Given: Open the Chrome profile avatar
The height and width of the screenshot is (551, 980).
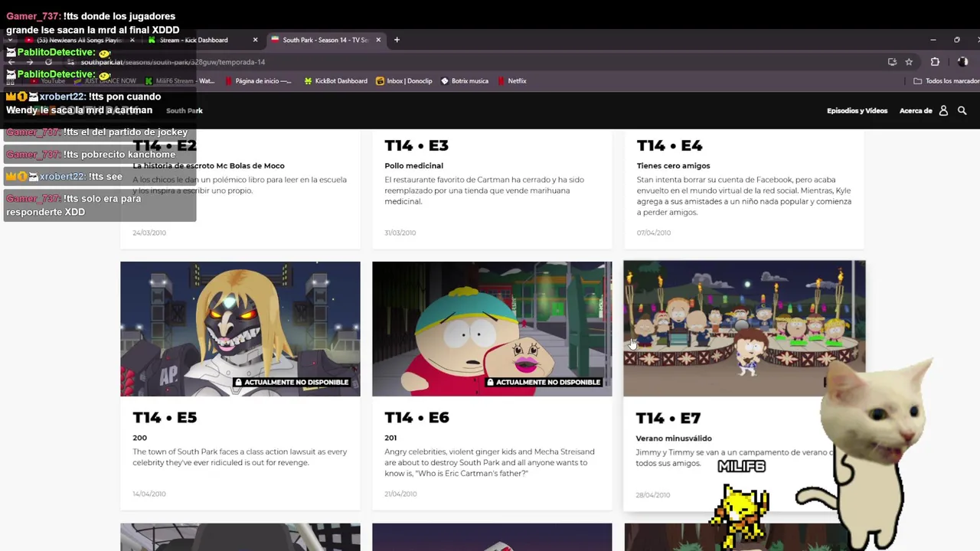Looking at the screenshot, I should point(963,62).
